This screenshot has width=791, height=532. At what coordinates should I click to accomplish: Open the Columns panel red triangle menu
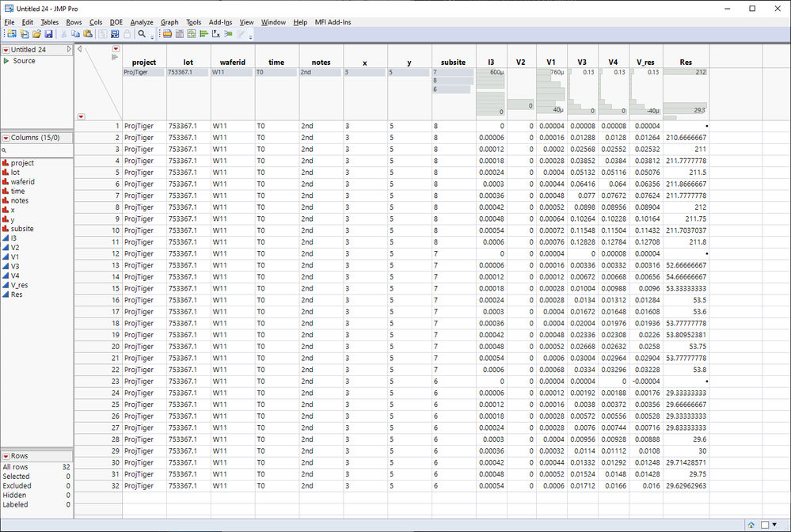[6, 138]
